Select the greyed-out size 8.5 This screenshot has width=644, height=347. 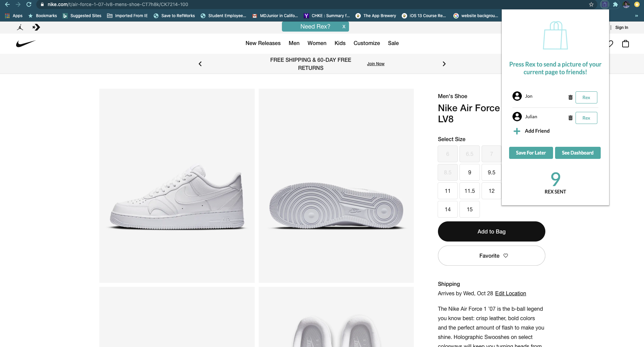coord(448,172)
